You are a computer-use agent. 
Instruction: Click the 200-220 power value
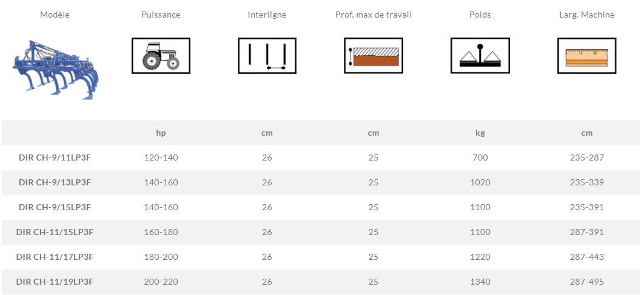[x=161, y=282]
